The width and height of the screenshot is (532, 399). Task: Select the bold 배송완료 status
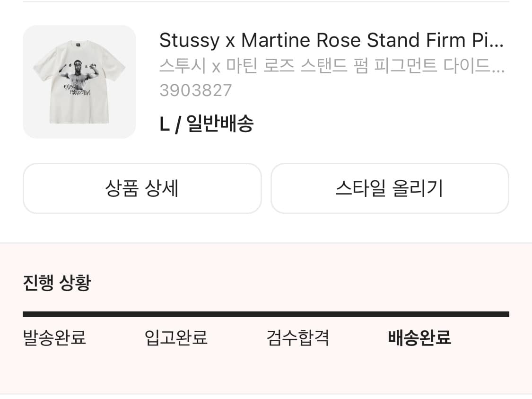(x=419, y=338)
